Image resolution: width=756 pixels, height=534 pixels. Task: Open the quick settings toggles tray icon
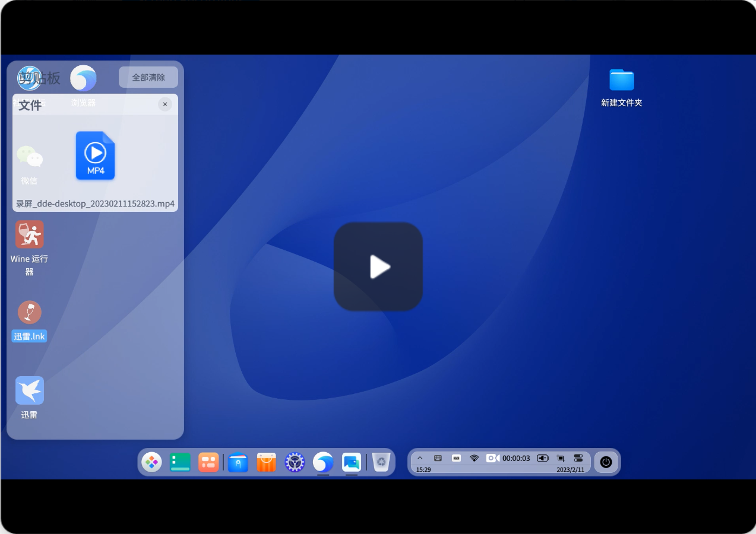[x=578, y=458]
